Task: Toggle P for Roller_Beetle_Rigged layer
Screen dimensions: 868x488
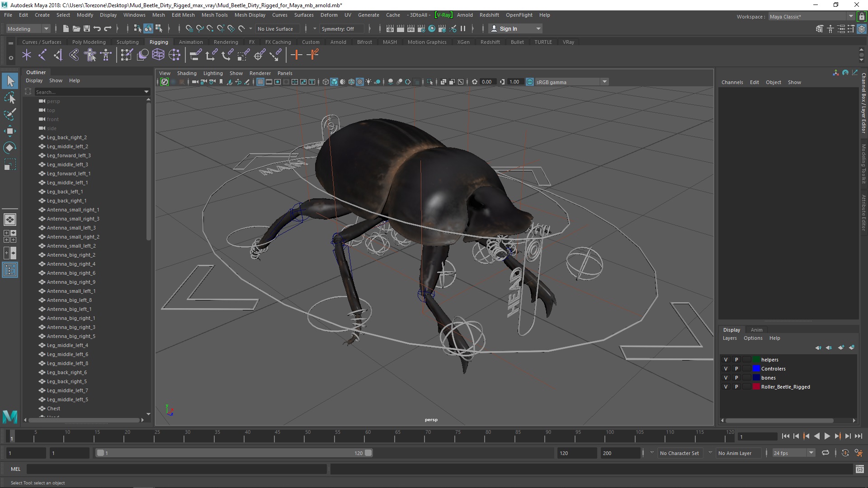Action: (x=736, y=387)
